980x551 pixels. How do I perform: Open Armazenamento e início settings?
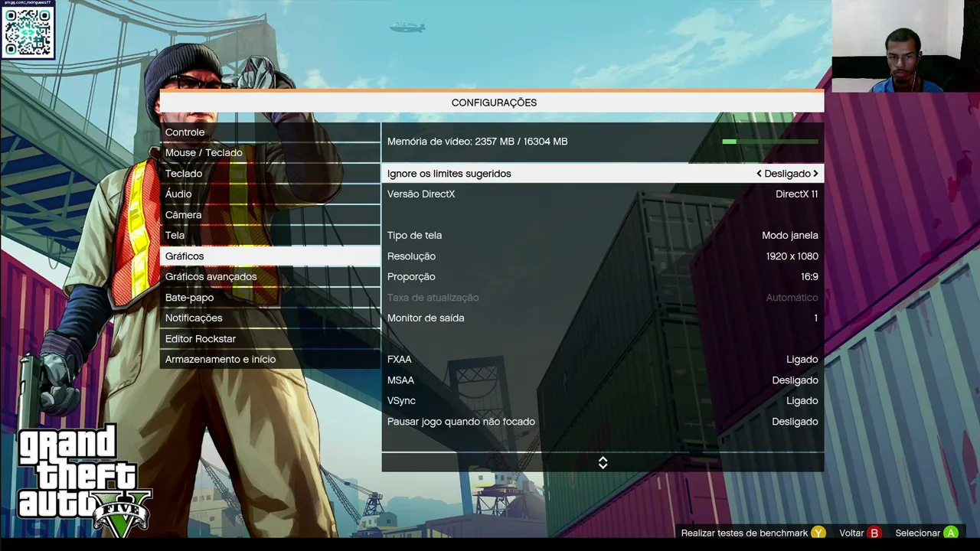click(x=270, y=360)
